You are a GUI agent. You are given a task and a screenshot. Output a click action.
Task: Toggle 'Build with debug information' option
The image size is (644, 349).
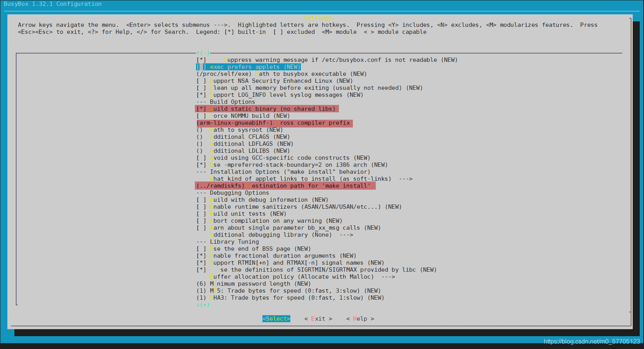262,200
